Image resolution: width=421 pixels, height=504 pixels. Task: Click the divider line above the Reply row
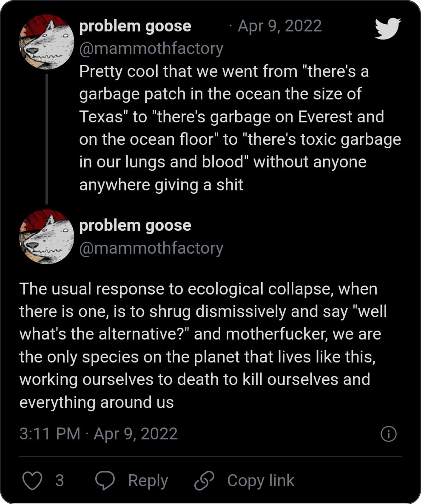click(x=210, y=457)
